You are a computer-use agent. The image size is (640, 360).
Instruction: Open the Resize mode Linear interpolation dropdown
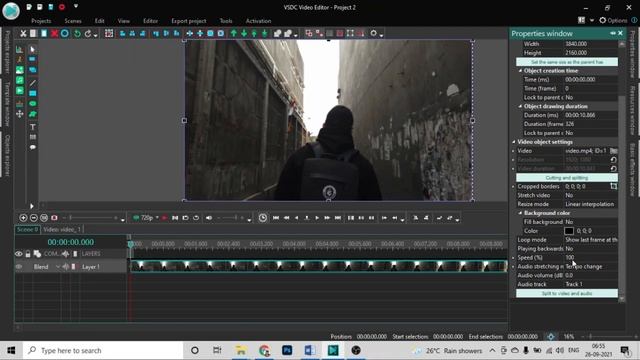[x=591, y=204]
